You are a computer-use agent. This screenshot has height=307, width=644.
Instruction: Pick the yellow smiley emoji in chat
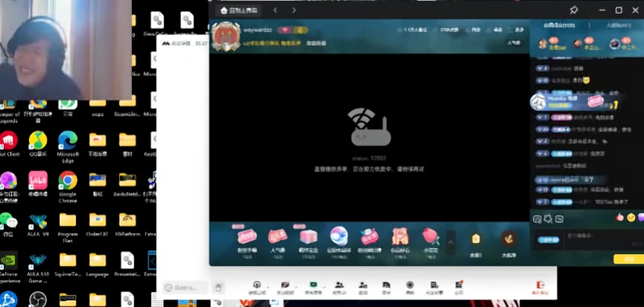coord(631,218)
